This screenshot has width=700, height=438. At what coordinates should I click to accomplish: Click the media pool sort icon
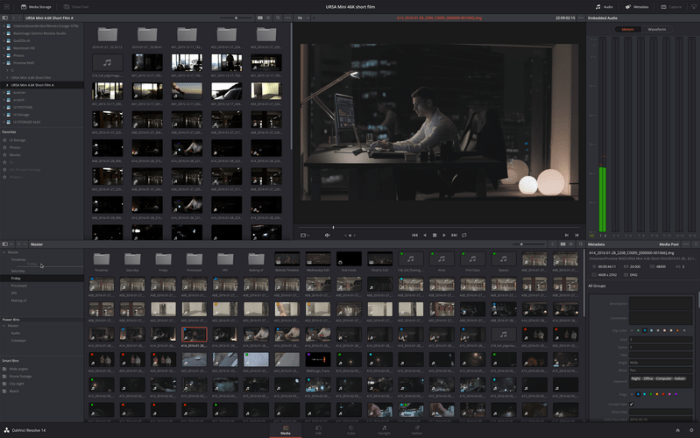coord(553,244)
